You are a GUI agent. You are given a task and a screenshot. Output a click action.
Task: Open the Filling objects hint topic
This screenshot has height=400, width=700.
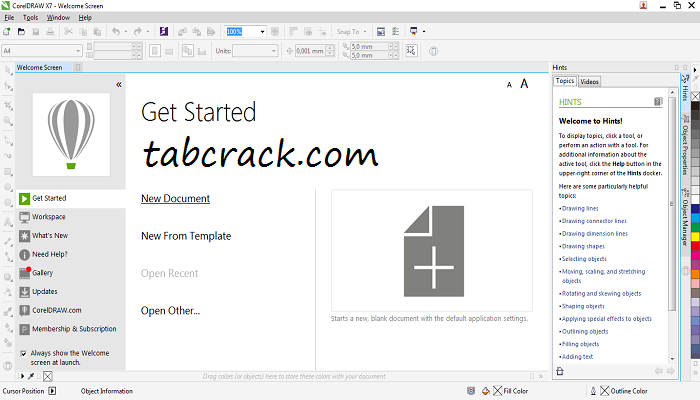580,344
